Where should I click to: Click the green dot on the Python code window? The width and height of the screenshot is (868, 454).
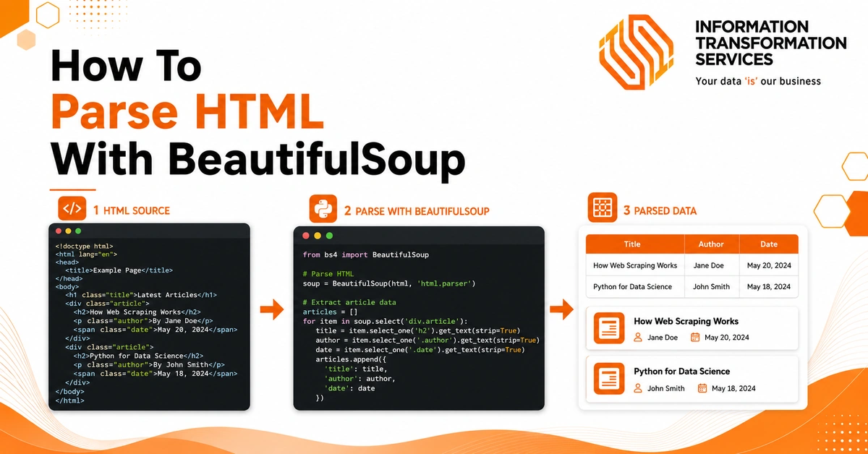pyautogui.click(x=329, y=236)
